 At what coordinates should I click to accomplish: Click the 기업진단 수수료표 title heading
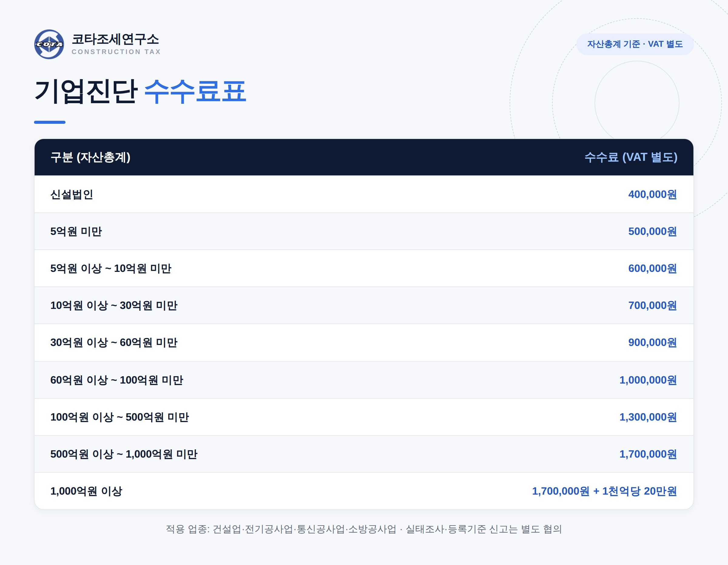(x=140, y=91)
